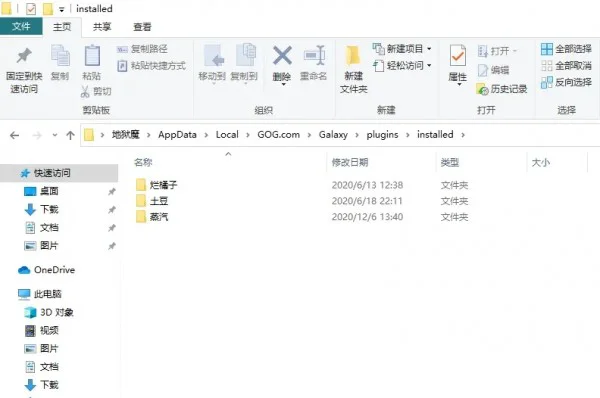Click the Up arrow navigation button
Screen dimensions: 600x398
point(70,135)
